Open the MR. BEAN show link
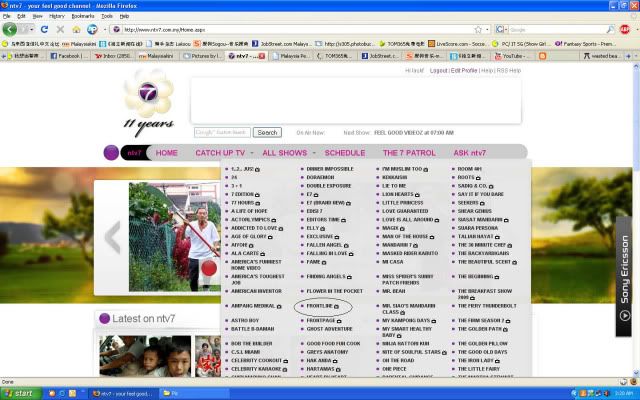Screen dimensions: 640x400 394,291
